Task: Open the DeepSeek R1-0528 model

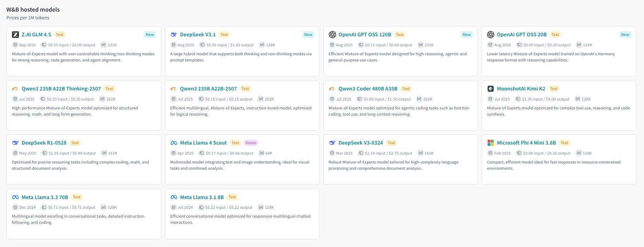Action: tap(44, 143)
